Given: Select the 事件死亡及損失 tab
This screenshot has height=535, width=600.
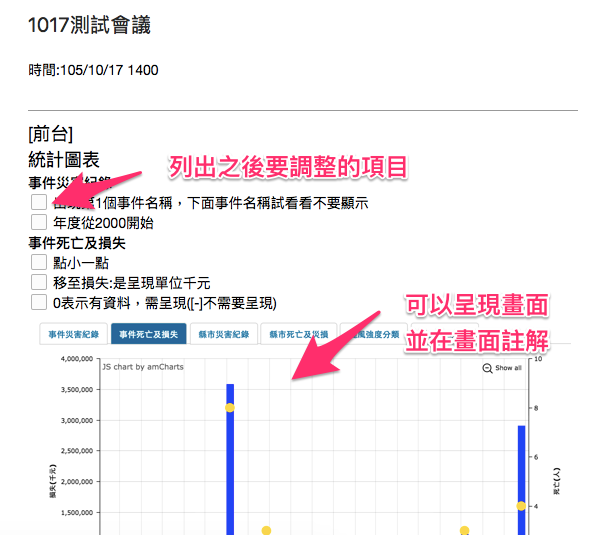Looking at the screenshot, I should [148, 334].
